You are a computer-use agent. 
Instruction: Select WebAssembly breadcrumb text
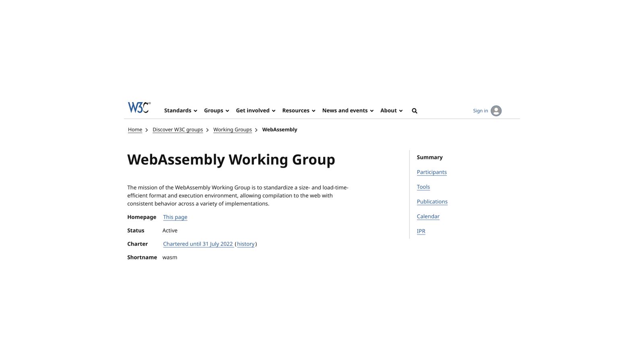point(280,130)
